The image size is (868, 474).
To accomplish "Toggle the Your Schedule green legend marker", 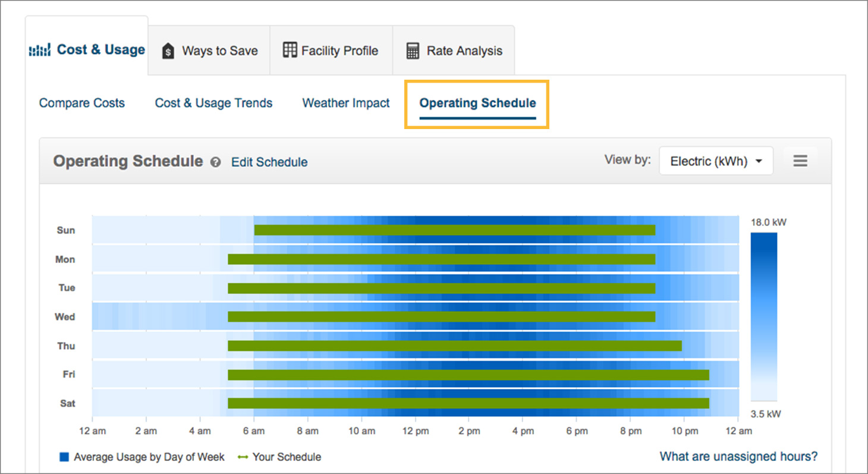I will tap(243, 457).
